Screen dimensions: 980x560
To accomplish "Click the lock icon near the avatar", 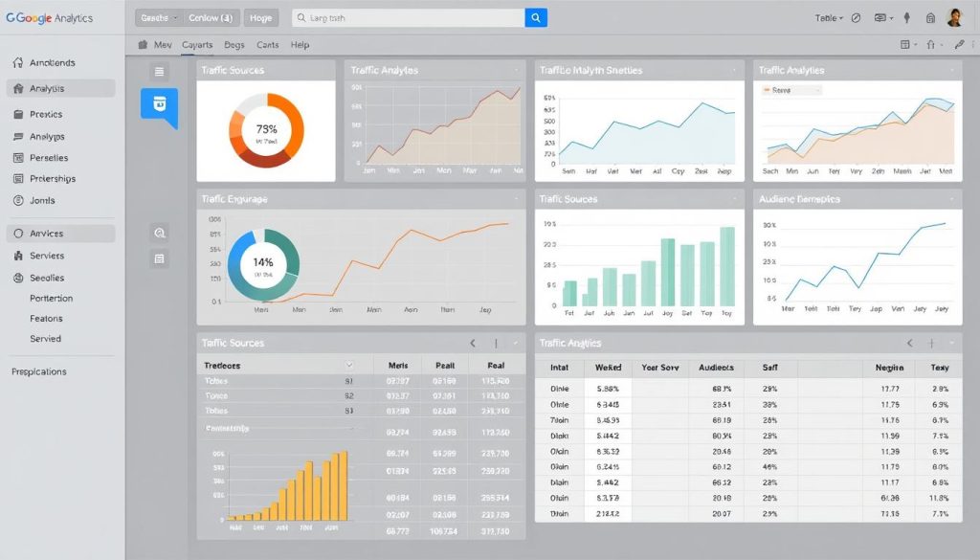I will [930, 18].
